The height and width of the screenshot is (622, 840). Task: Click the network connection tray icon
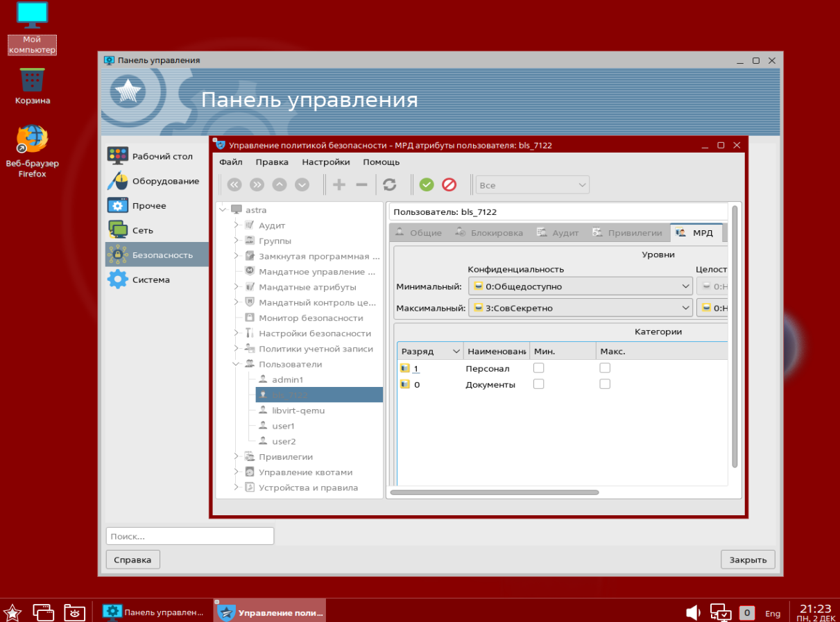click(721, 612)
